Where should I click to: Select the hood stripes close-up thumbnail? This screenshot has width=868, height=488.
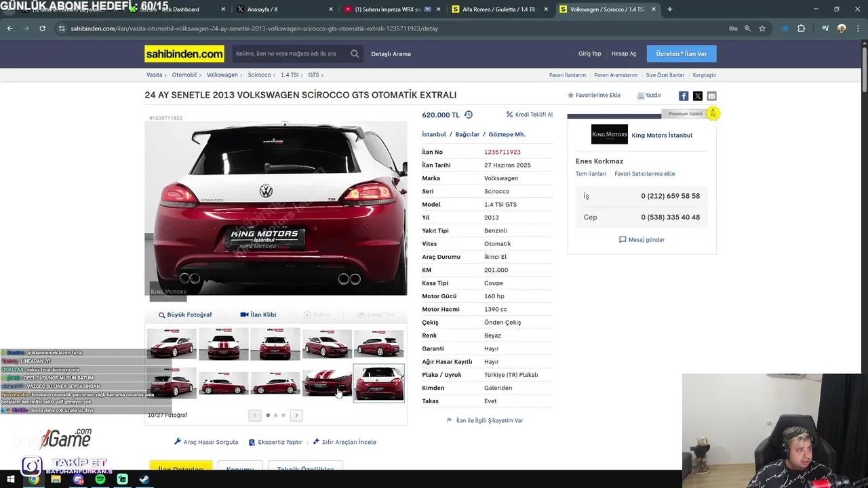[327, 383]
